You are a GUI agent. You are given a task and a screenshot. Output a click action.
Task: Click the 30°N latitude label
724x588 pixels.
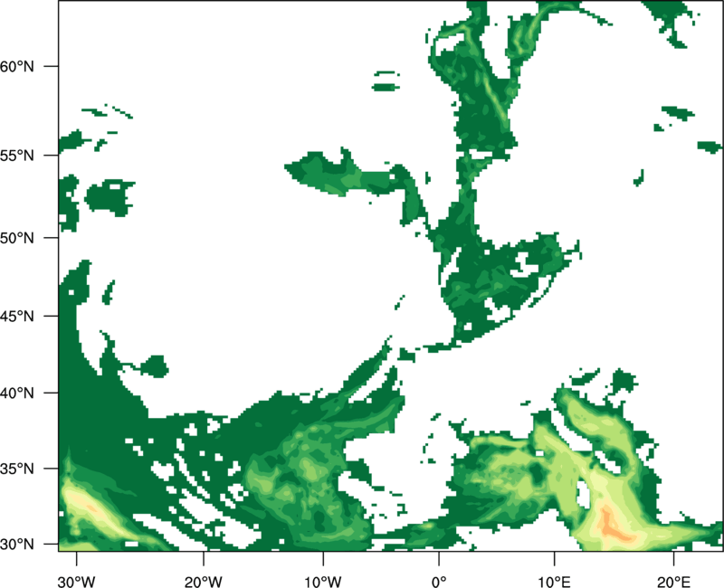tap(17, 545)
